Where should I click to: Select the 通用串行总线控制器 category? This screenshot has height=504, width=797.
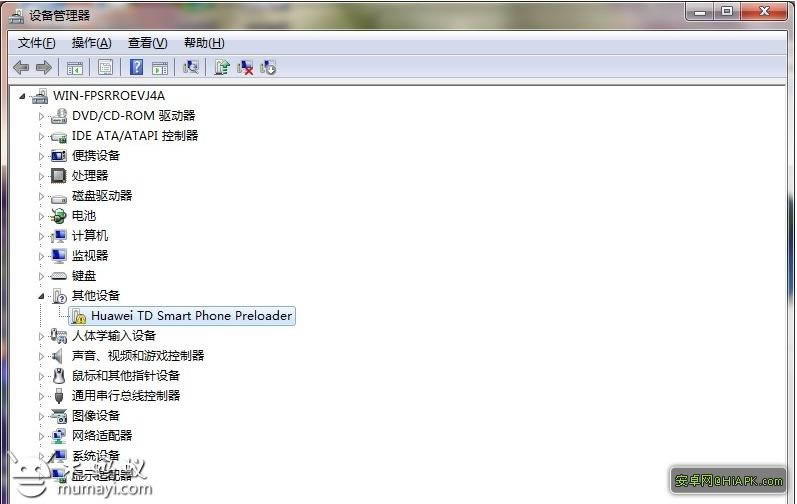126,396
